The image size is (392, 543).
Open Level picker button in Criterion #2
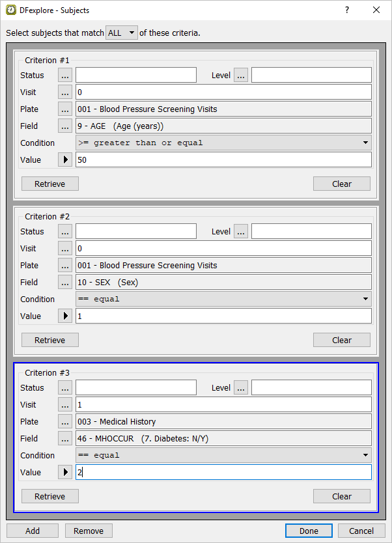[241, 232]
